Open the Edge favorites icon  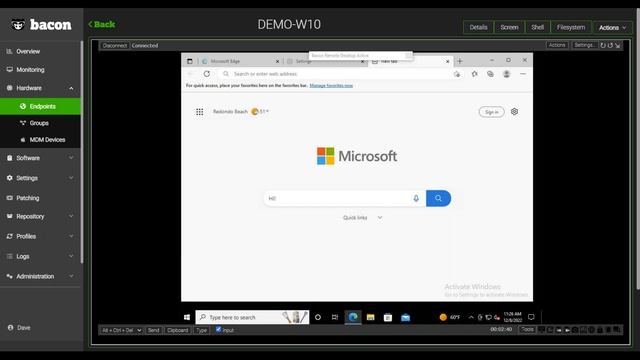[474, 74]
